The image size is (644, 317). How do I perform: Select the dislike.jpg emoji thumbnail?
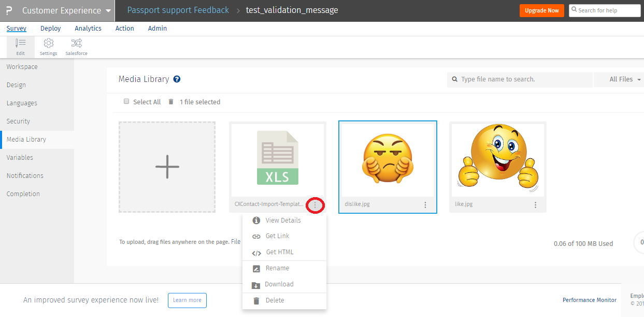388,160
